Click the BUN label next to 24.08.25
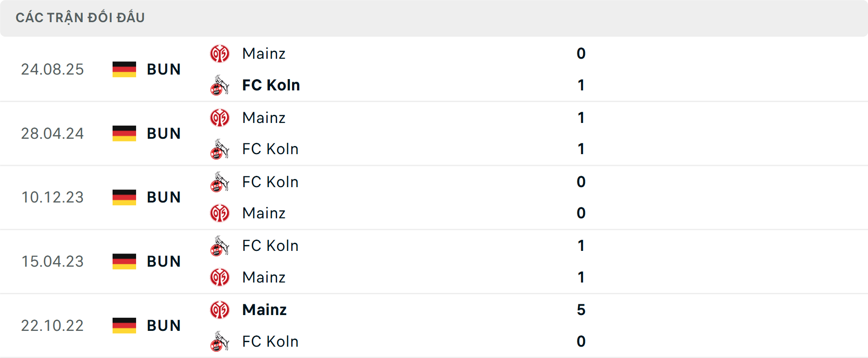868x358 pixels. (164, 69)
